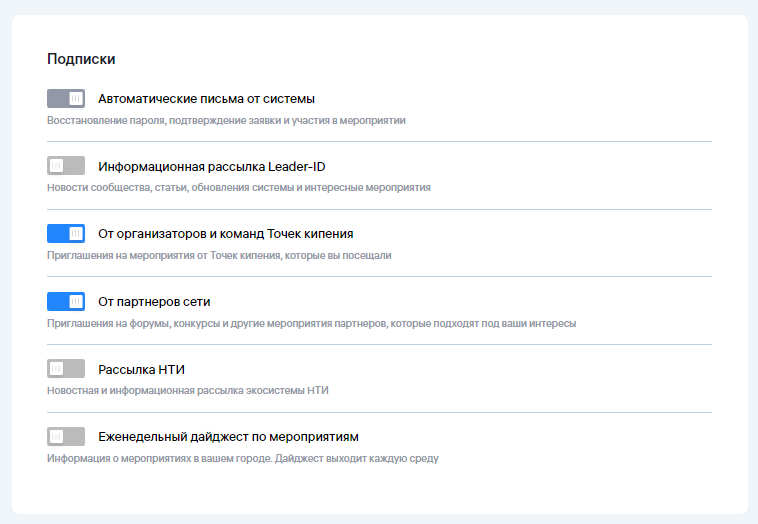Click the 'Рассылка НТИ' label text
Screen dimensions: 758x524
[141, 369]
